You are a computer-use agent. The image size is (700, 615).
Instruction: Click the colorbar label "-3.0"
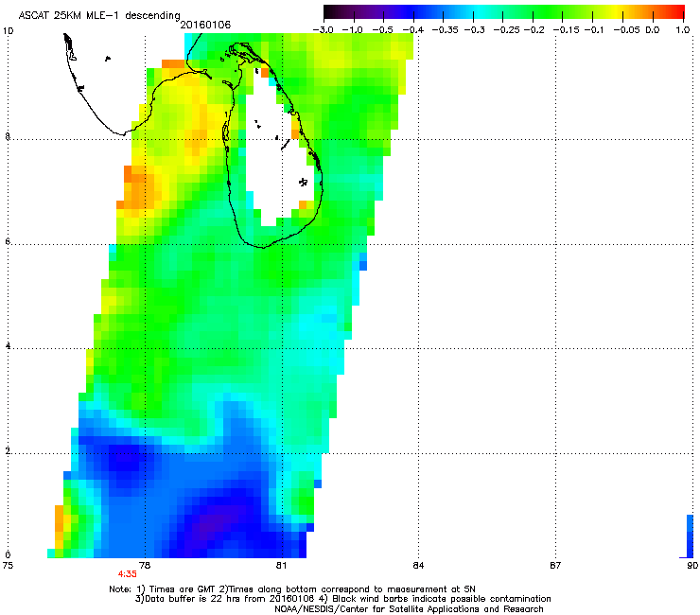[323, 30]
